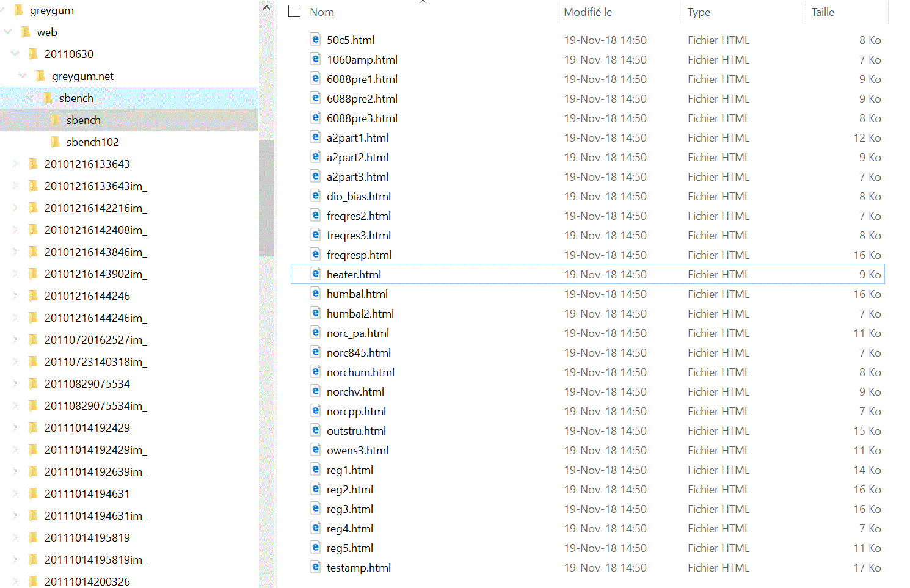
Task: Click the owens3.html file icon
Action: click(x=315, y=450)
